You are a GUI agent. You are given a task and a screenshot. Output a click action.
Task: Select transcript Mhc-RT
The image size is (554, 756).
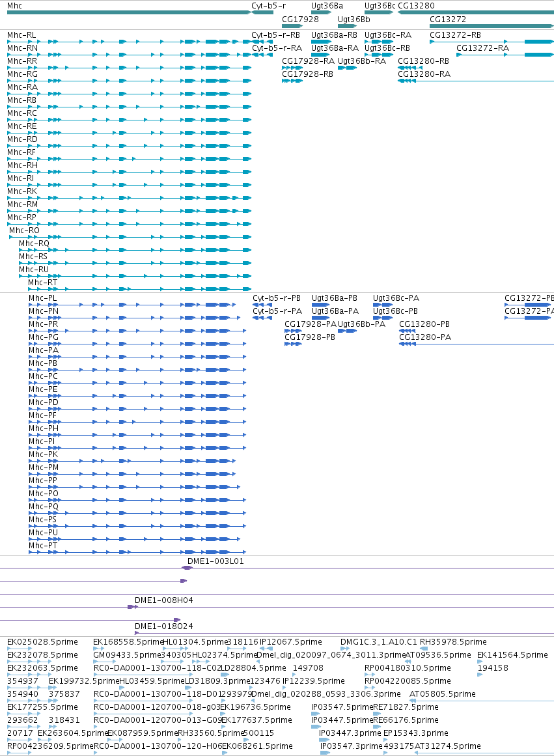pyautogui.click(x=42, y=283)
